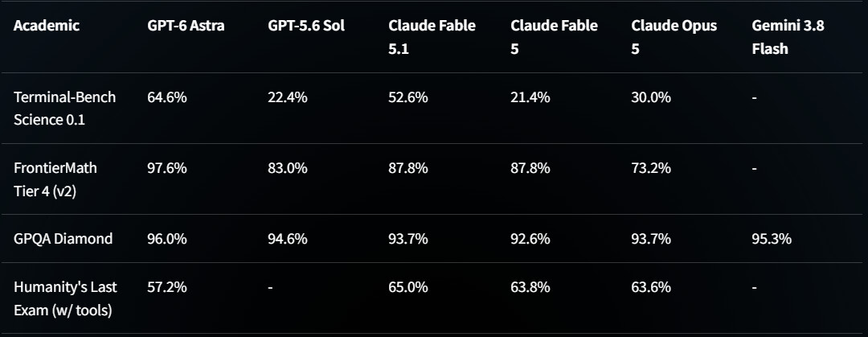The image size is (868, 337).
Task: Select the 97.6% FrontierMath score cell
Action: click(x=167, y=168)
